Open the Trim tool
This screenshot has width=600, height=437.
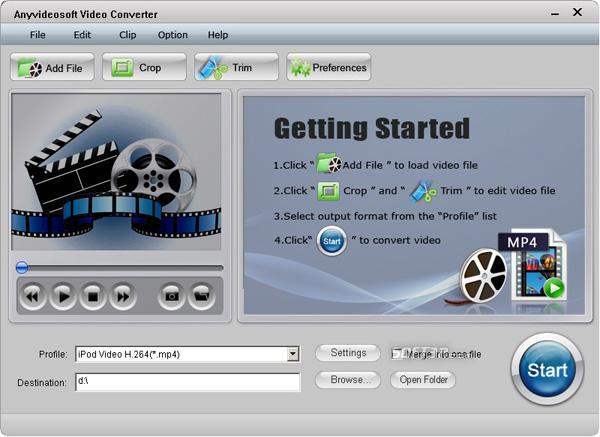tap(236, 67)
